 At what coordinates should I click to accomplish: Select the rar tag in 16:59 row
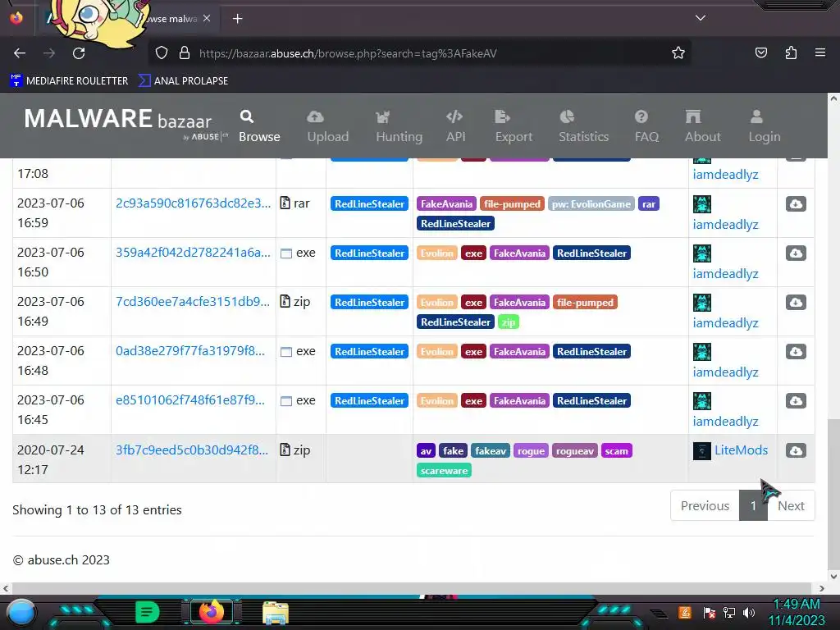[x=648, y=203]
